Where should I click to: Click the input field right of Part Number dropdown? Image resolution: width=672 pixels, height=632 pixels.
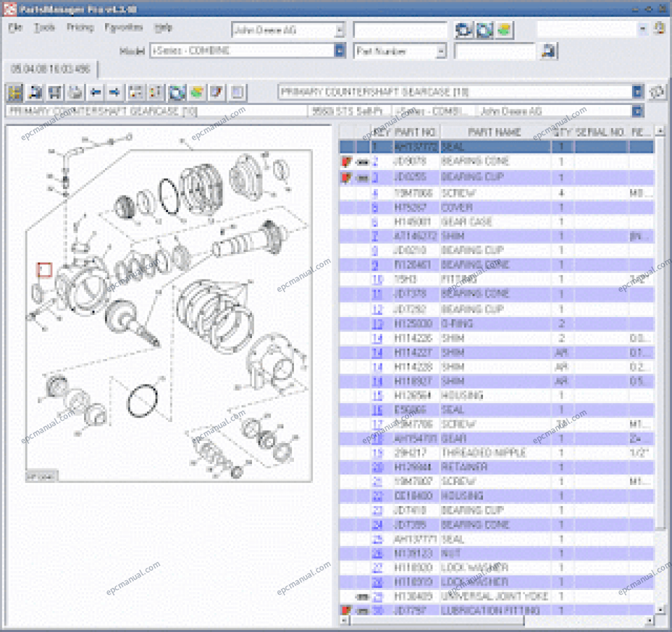coord(495,51)
